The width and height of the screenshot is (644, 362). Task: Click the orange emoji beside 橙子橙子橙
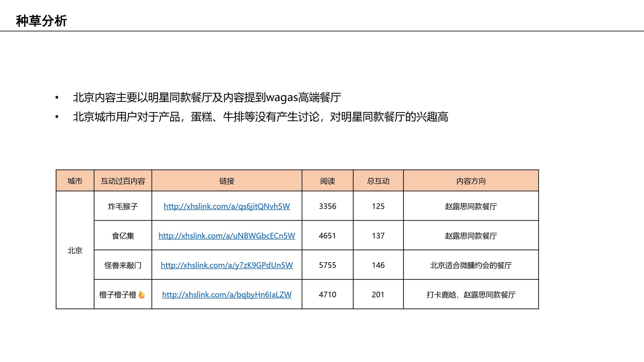point(142,295)
